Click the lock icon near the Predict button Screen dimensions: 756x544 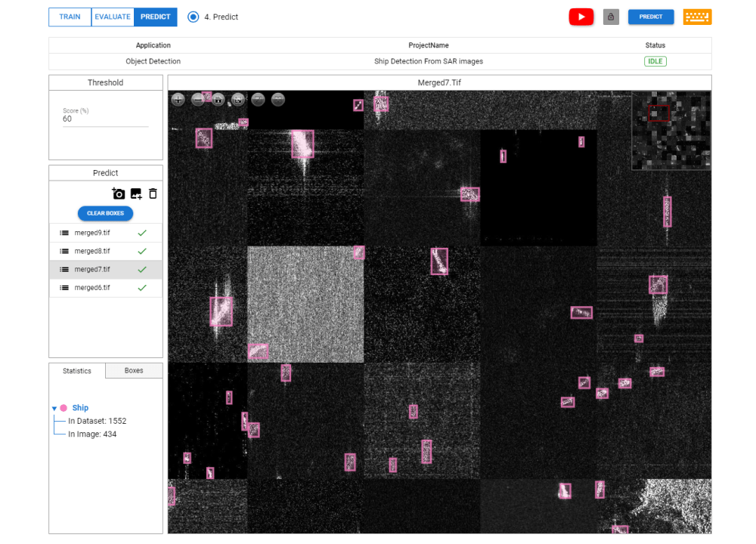click(x=611, y=17)
